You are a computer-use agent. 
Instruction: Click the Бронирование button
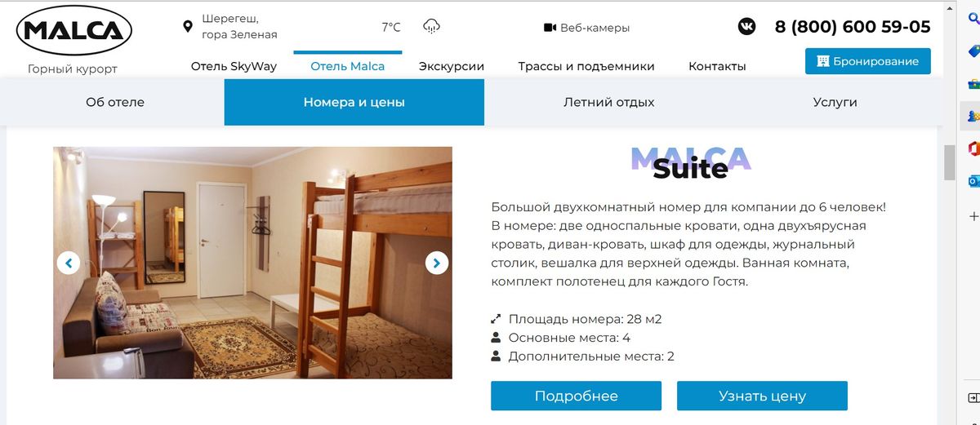tap(868, 61)
